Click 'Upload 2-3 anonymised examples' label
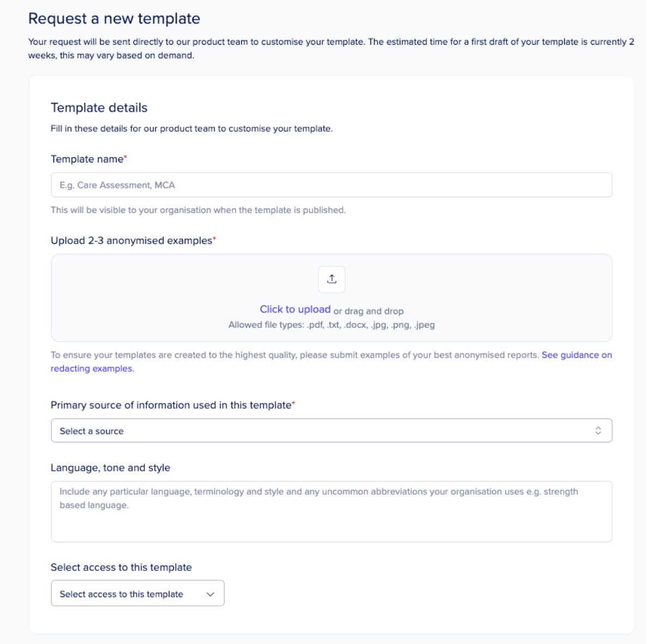646x644 pixels. (x=131, y=241)
